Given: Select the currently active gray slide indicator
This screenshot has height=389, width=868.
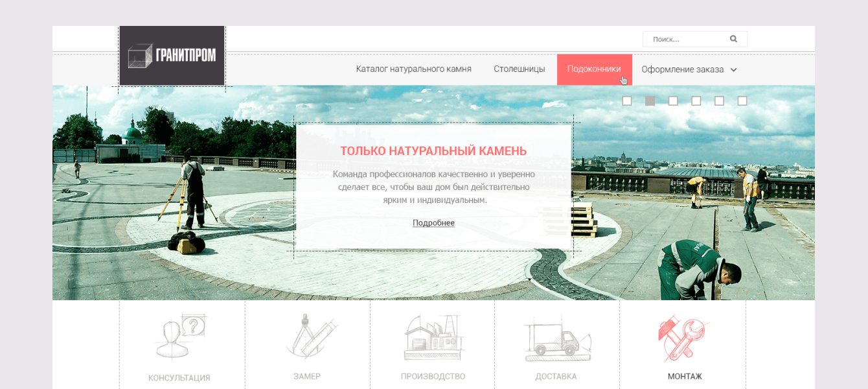Looking at the screenshot, I should click(648, 100).
